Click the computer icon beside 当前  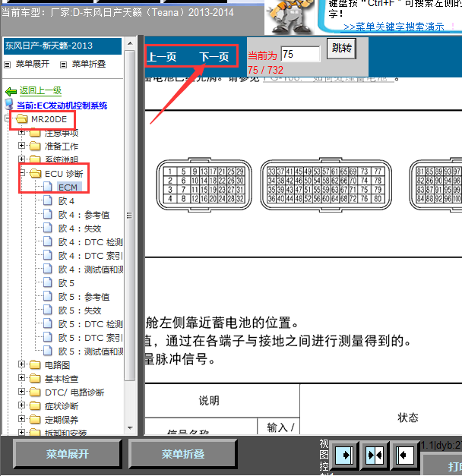[9, 104]
